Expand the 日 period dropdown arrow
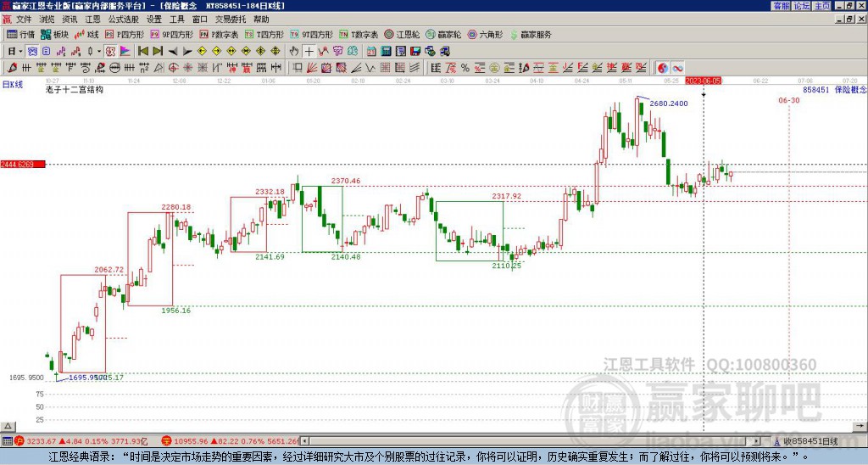The image size is (868, 465). pyautogui.click(x=20, y=52)
